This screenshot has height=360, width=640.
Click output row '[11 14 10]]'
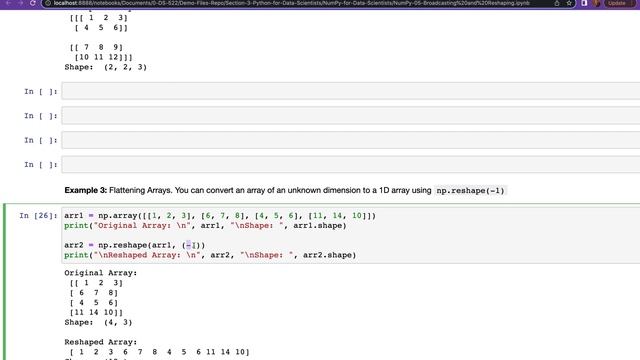[96, 312]
